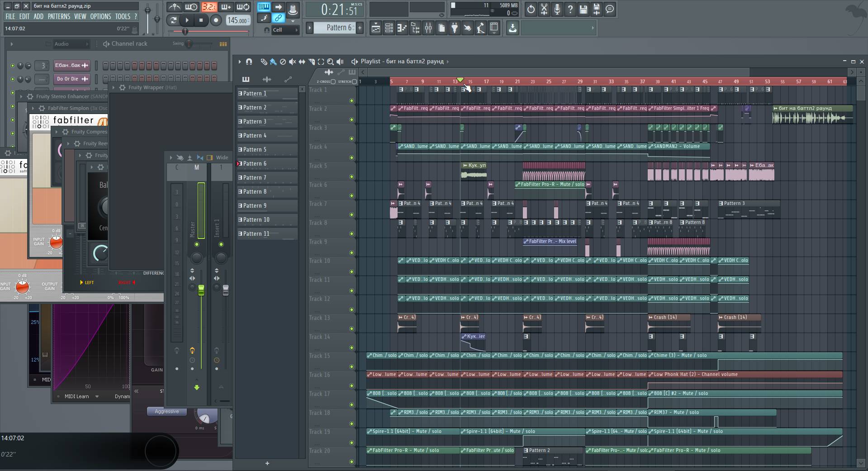Click the tempo field showing 145.000
Screen dimensions: 868x471
click(238, 20)
